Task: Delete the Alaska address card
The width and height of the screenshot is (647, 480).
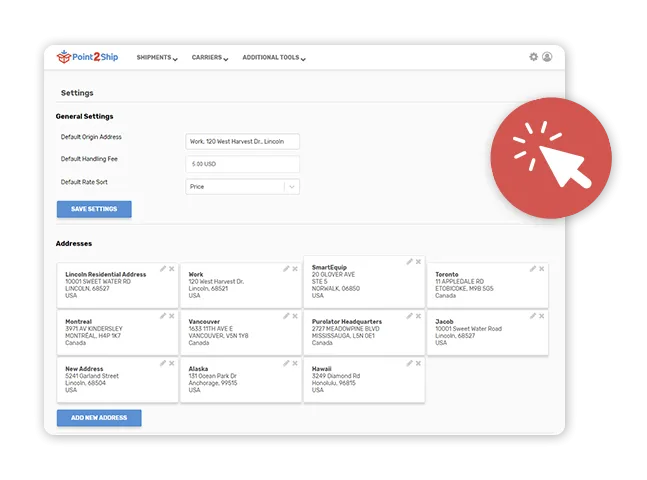Action: 295,363
